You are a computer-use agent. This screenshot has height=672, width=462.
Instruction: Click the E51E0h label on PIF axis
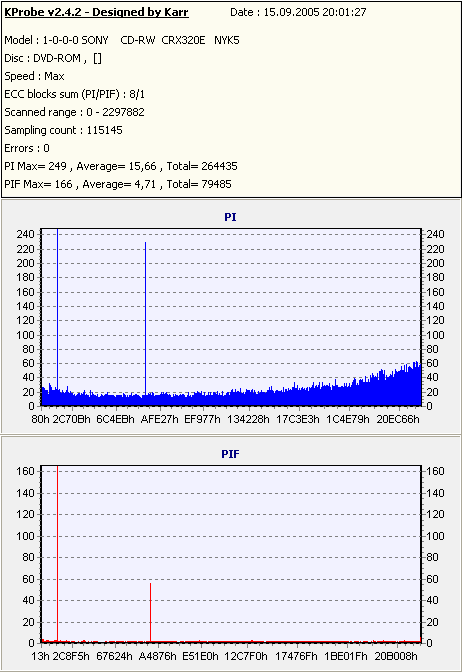(x=200, y=657)
